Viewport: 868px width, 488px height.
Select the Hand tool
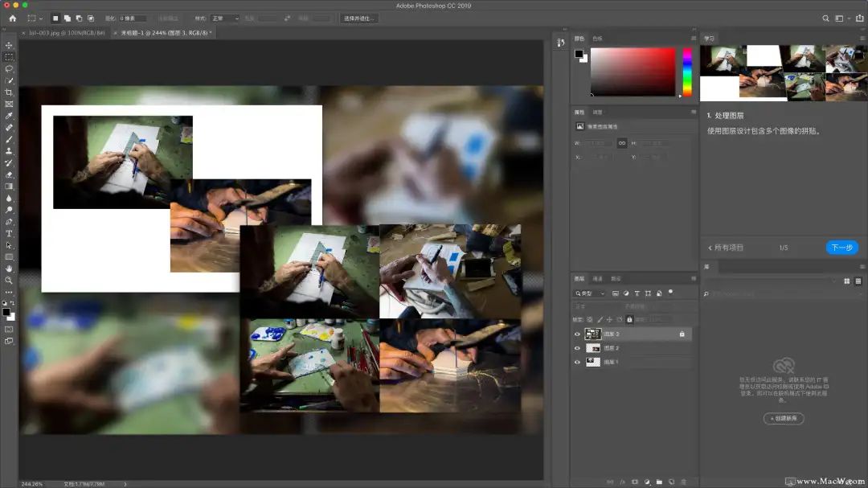pos(9,269)
